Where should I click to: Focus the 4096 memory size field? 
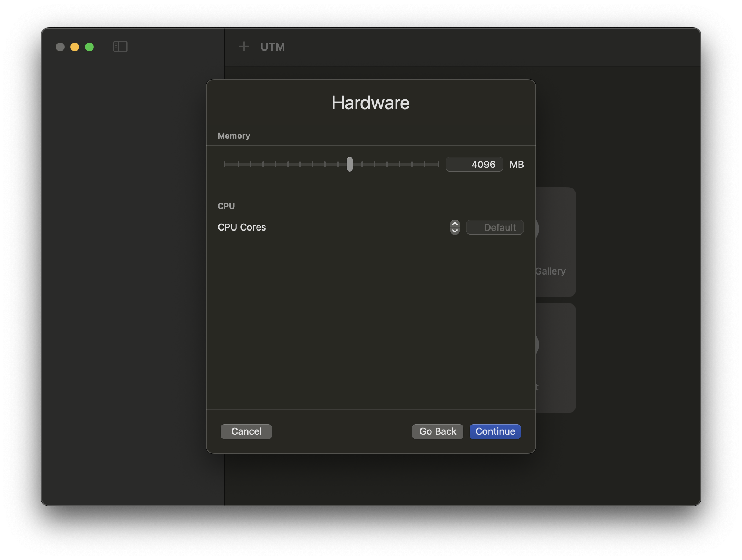click(x=474, y=165)
